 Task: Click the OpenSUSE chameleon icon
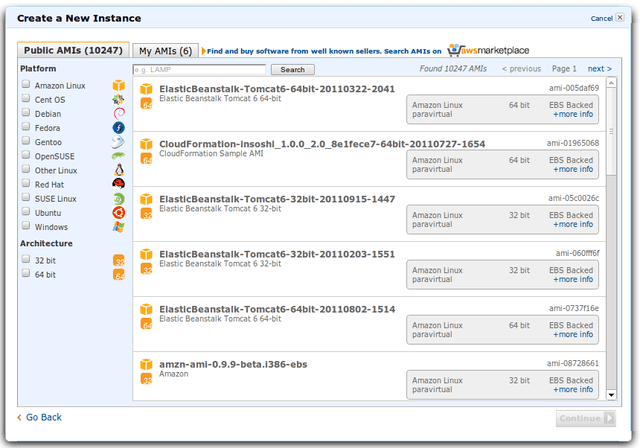click(118, 156)
